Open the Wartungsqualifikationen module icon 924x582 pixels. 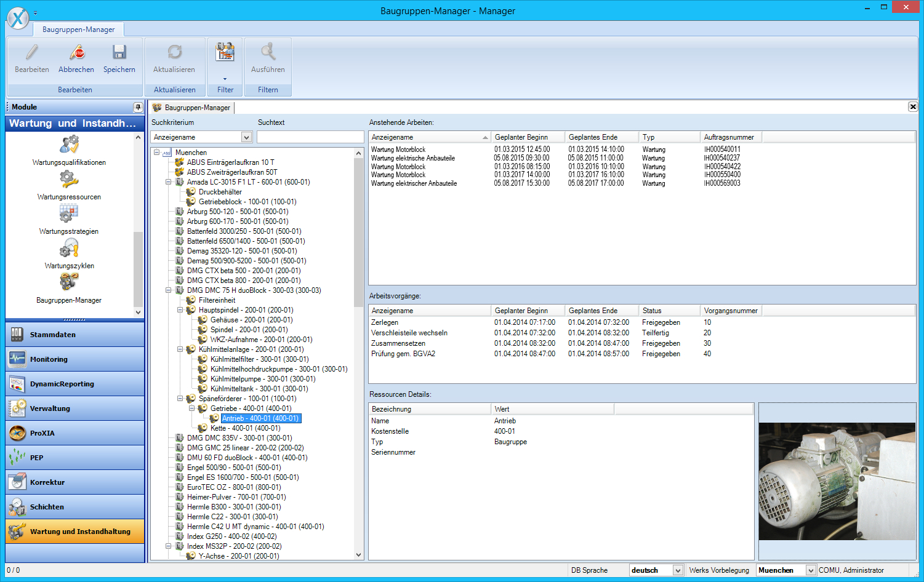point(69,145)
